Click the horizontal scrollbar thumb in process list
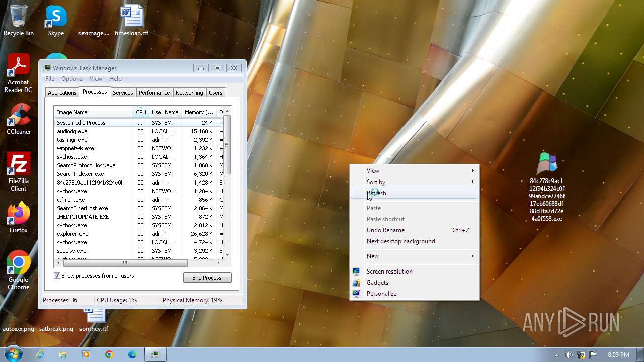The height and width of the screenshot is (362, 644). coord(125,263)
